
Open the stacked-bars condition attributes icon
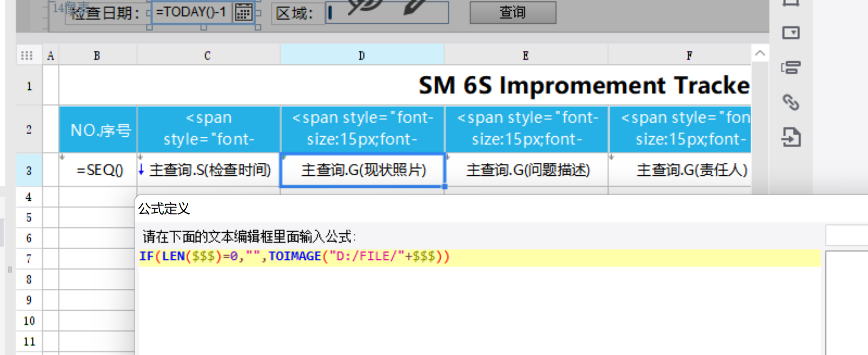[x=791, y=67]
